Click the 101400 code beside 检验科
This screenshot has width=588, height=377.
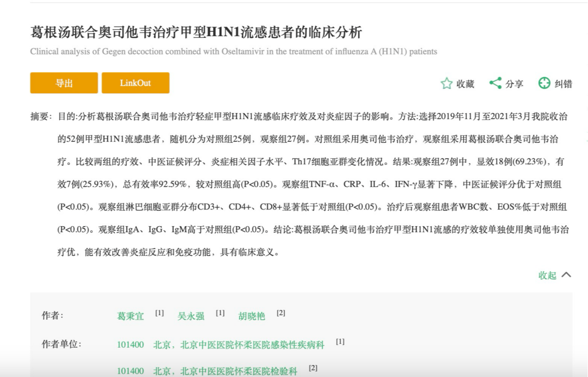pos(130,371)
